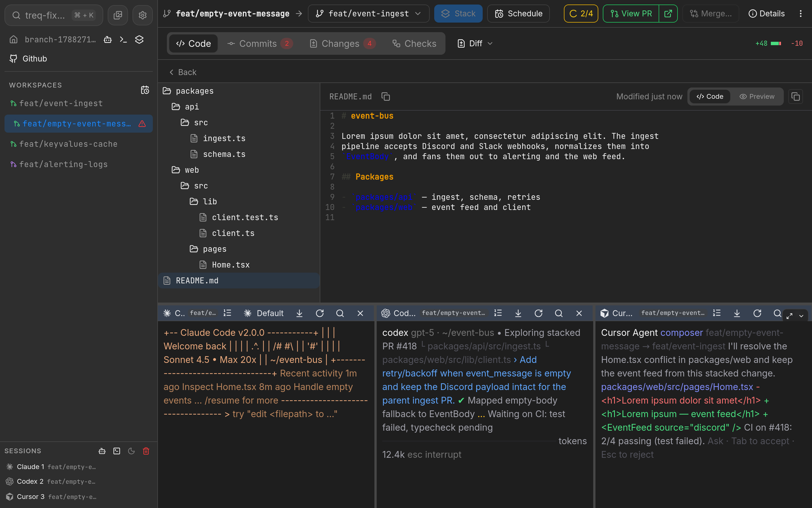The width and height of the screenshot is (812, 508).
Task: Select feat/alerting-logs workspace
Action: coord(78,164)
